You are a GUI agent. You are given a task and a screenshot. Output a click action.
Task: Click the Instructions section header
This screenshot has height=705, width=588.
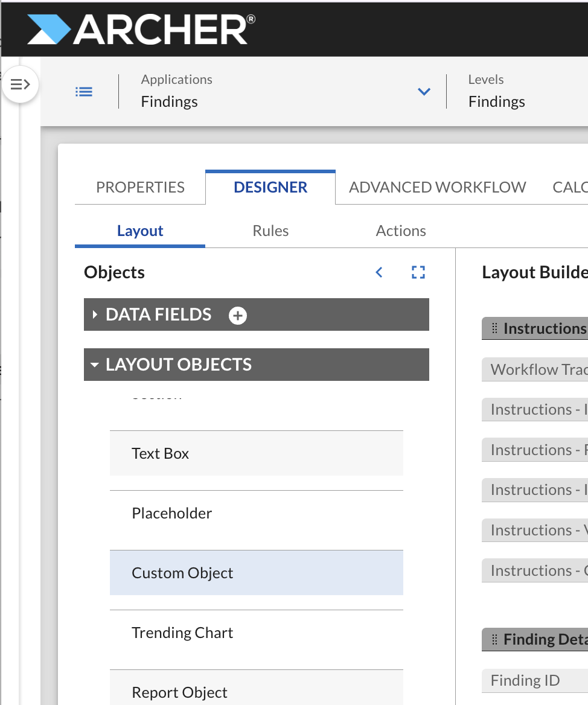tap(535, 328)
